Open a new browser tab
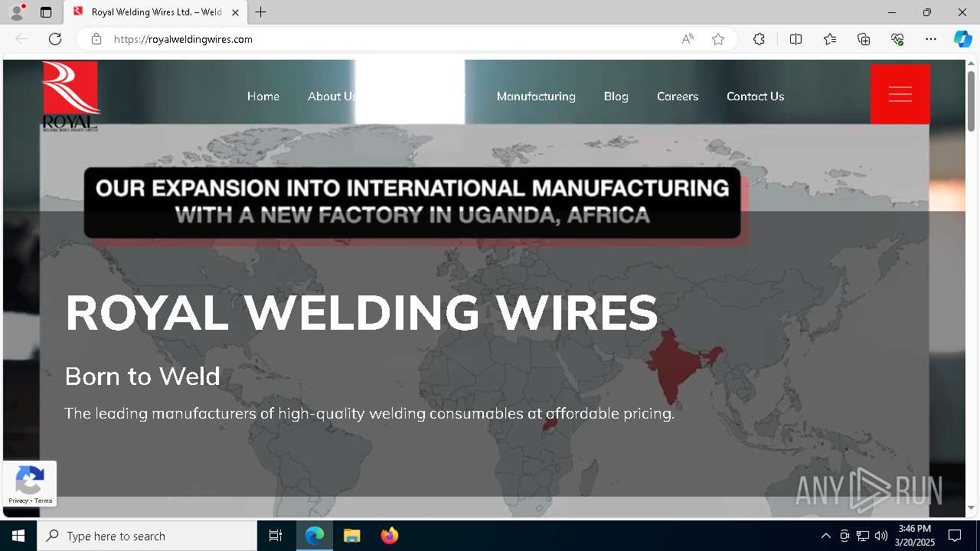980x551 pixels. [261, 12]
